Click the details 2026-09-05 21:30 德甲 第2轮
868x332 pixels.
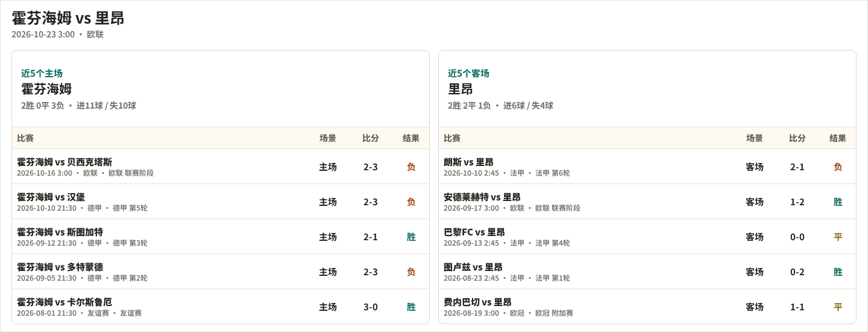82,278
